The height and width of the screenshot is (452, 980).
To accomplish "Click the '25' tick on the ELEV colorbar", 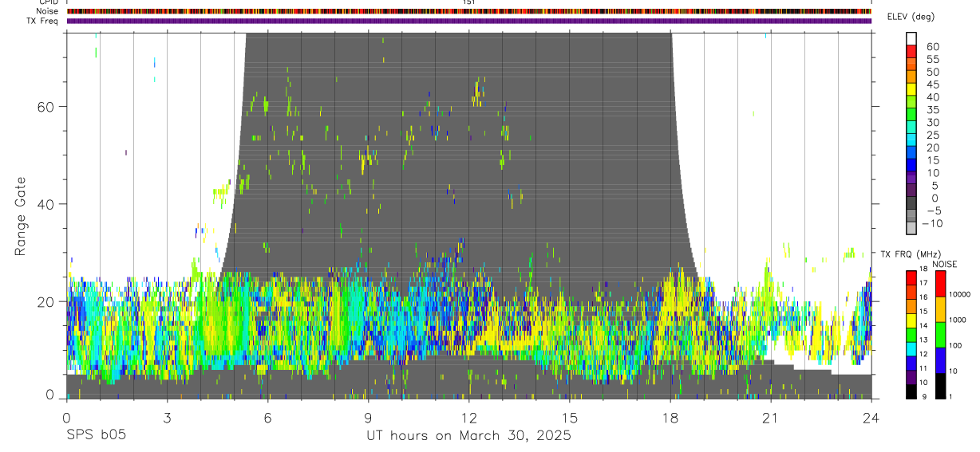I will click(x=932, y=136).
